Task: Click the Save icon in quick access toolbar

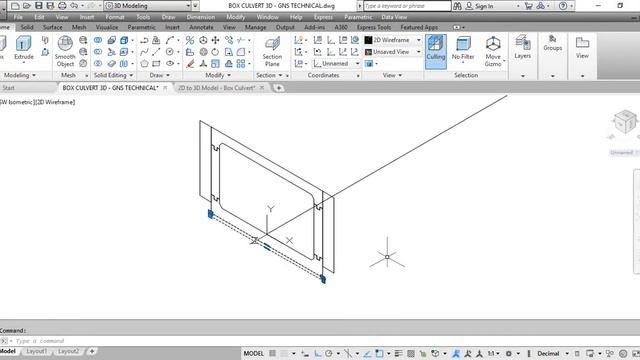Action: tap(39, 6)
